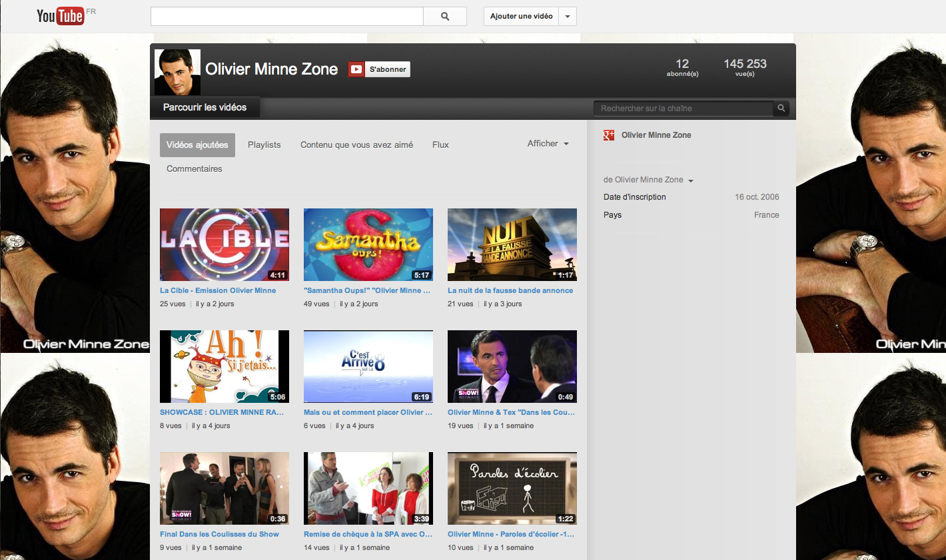Screen dimensions: 946x560
Task: Click 'Olivier Minne - Paroles d'écolier' link
Action: [x=511, y=535]
